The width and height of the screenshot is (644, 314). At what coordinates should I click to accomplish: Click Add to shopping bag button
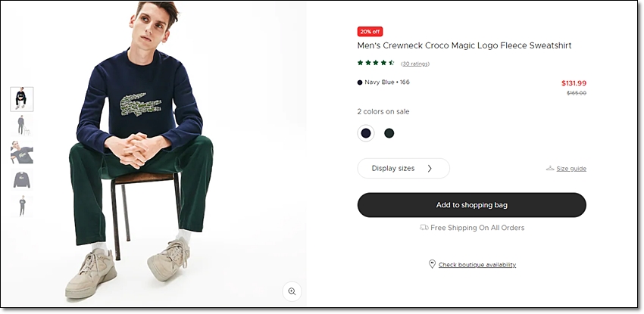click(x=471, y=205)
